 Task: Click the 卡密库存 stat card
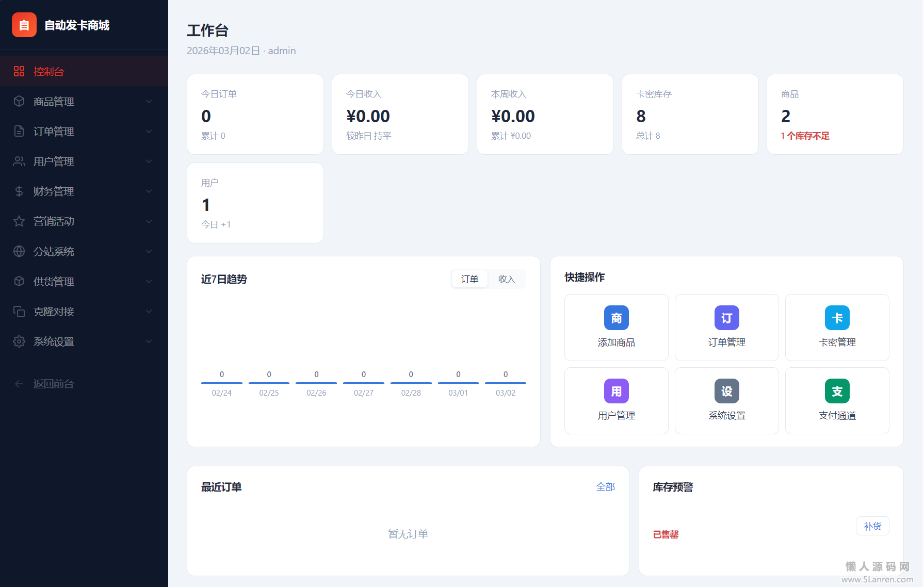pos(690,114)
